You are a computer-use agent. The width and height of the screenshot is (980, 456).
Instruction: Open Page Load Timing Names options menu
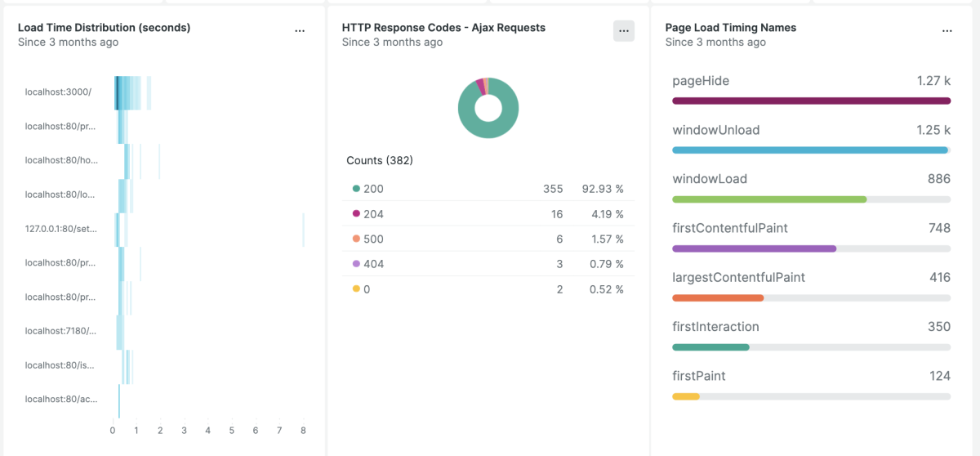point(947,30)
